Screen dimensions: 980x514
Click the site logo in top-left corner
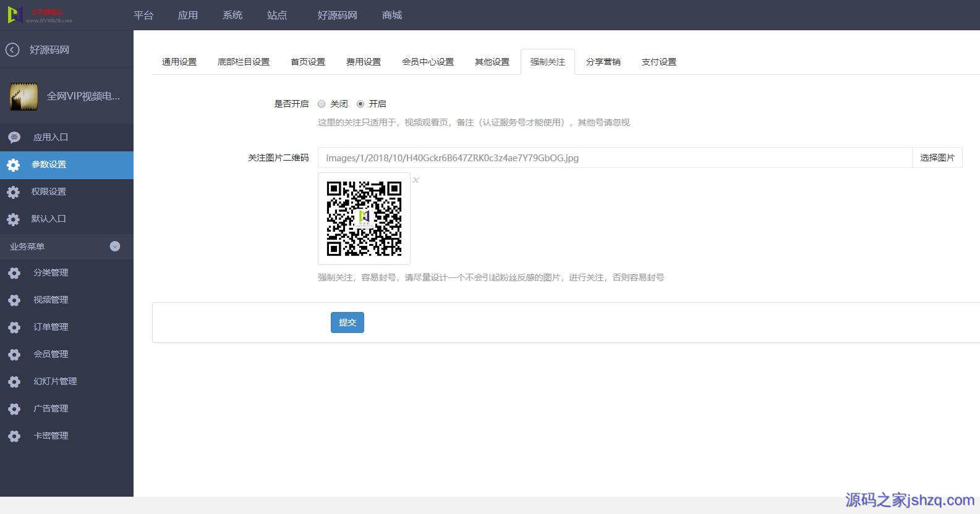coord(40,15)
